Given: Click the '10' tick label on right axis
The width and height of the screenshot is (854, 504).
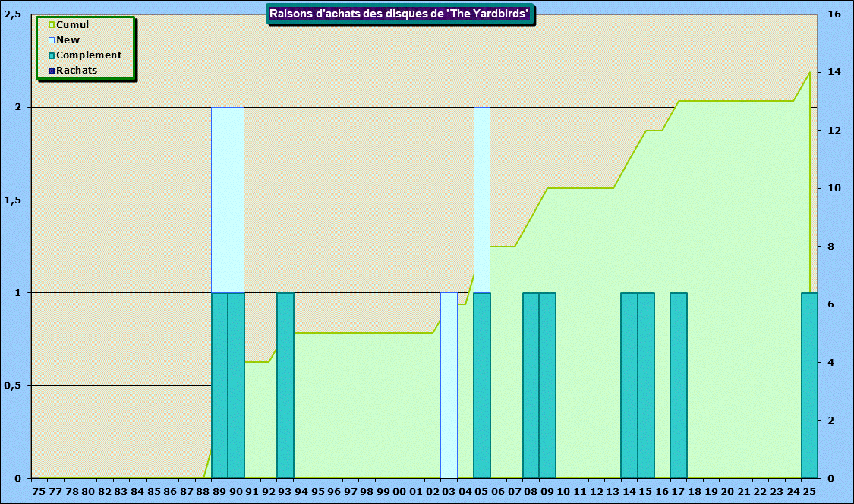Looking at the screenshot, I should tap(834, 188).
